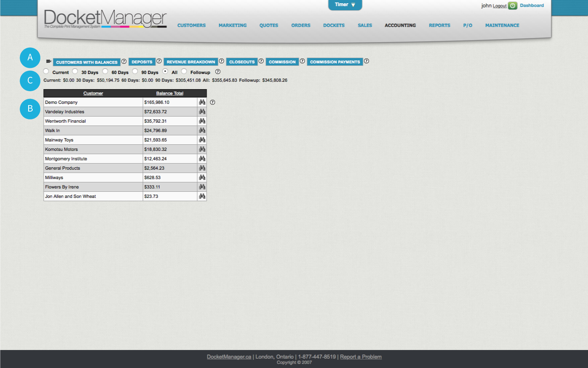Viewport: 588px width, 368px height.
Task: Click the help icon after Commission Payments
Action: tap(366, 61)
